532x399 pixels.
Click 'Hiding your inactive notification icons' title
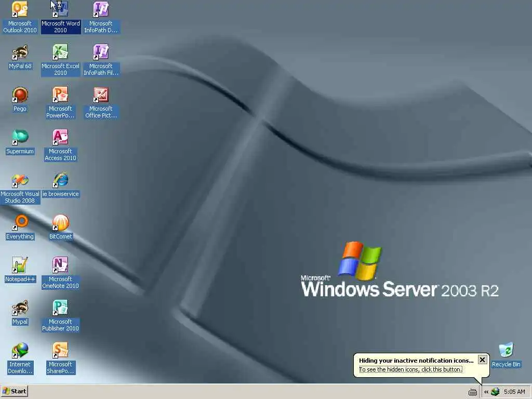point(416,361)
